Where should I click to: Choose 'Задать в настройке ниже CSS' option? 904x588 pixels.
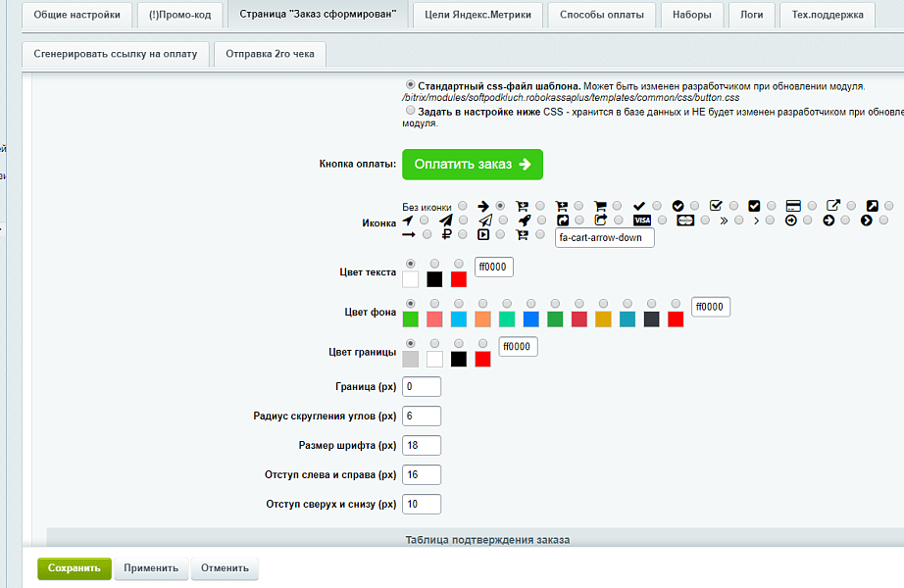coord(410,111)
